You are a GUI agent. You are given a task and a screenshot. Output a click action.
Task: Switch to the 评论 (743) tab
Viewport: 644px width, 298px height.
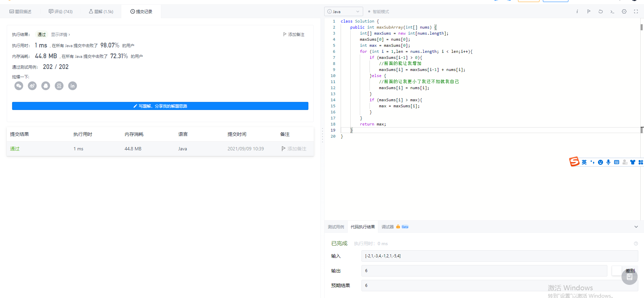point(60,11)
